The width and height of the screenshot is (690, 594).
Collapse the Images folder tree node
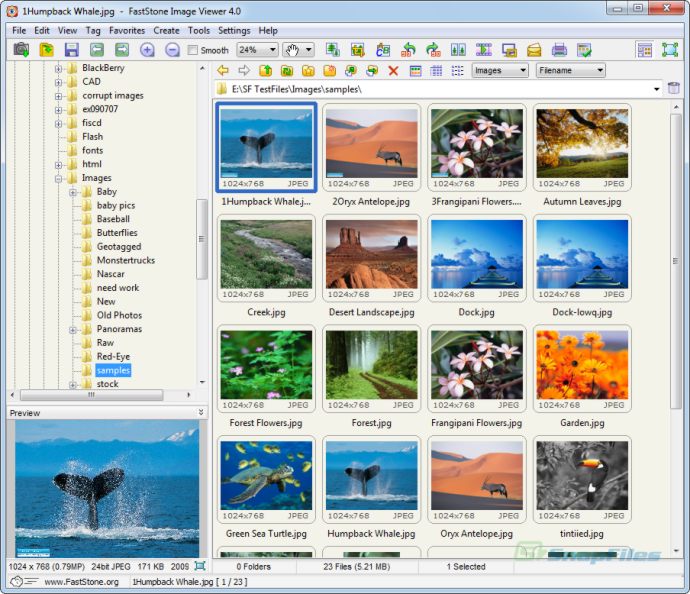58,178
